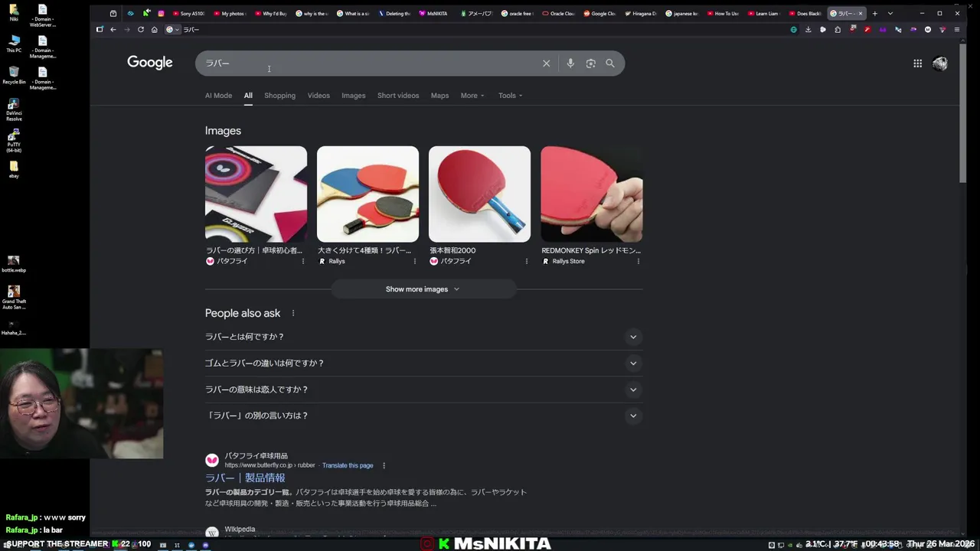Open the PuTTY desktop icon
Image resolution: width=980 pixels, height=551 pixels.
[x=14, y=141]
